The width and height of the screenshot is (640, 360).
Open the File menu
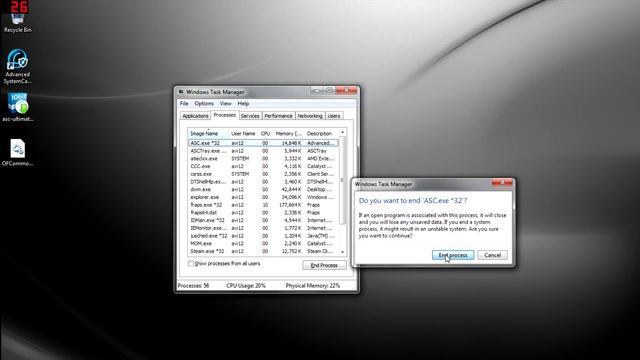184,104
